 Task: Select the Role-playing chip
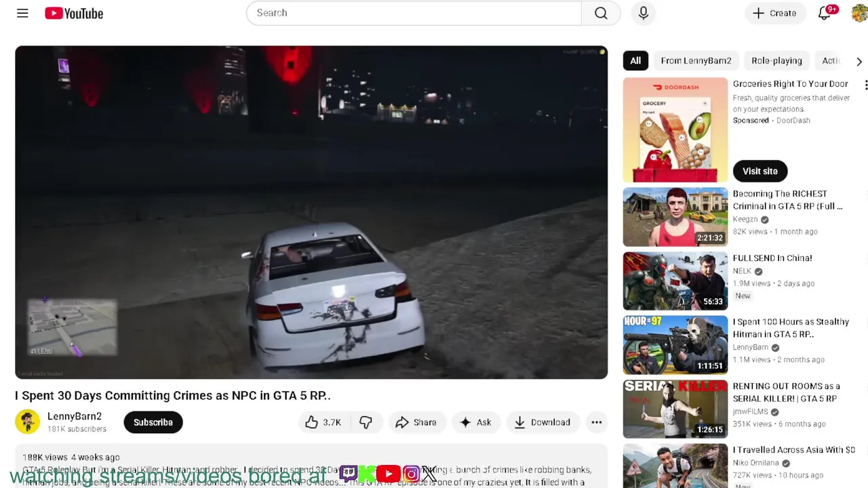(x=776, y=60)
